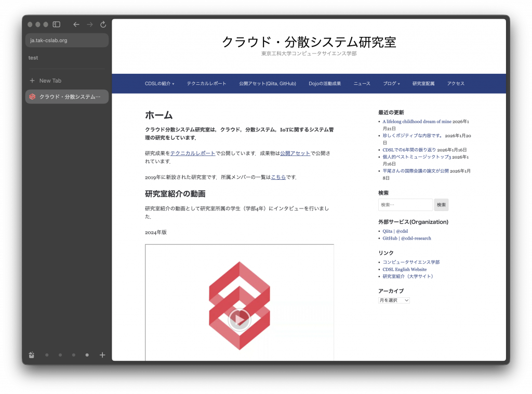Open the アクセス menu item
This screenshot has height=394, width=532.
pyautogui.click(x=456, y=84)
